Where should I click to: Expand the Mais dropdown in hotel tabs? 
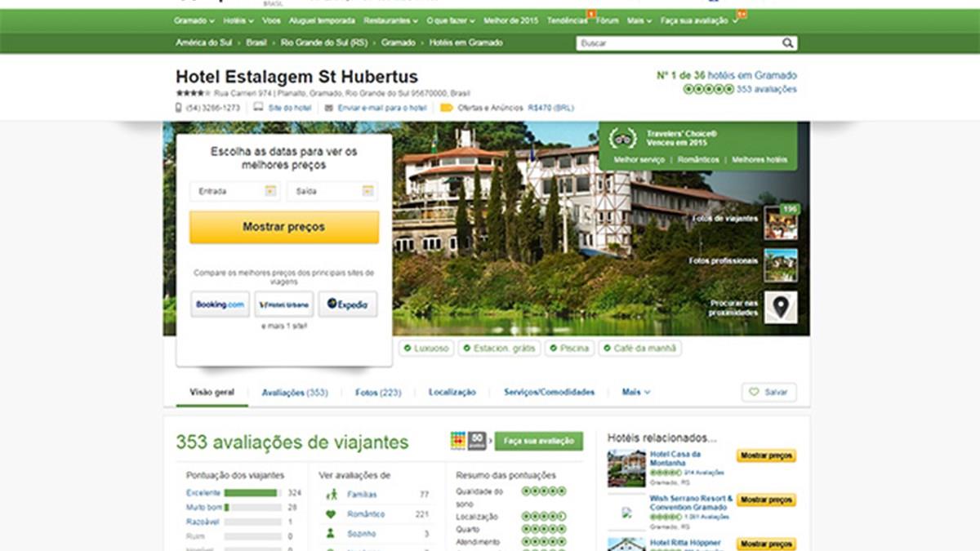pos(635,393)
